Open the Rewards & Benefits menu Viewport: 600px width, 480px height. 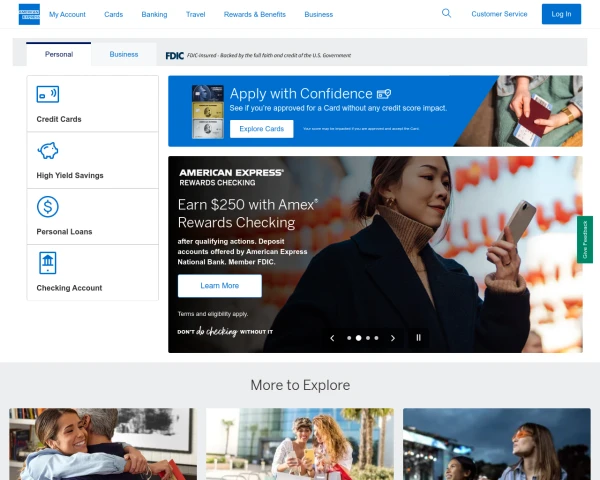pyautogui.click(x=255, y=15)
